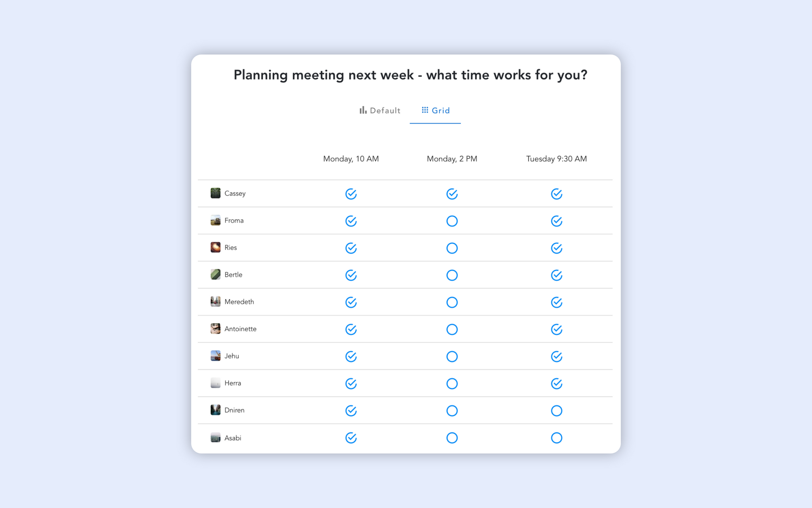The image size is (812, 508).
Task: Switch to the Default view tab
Action: (380, 111)
